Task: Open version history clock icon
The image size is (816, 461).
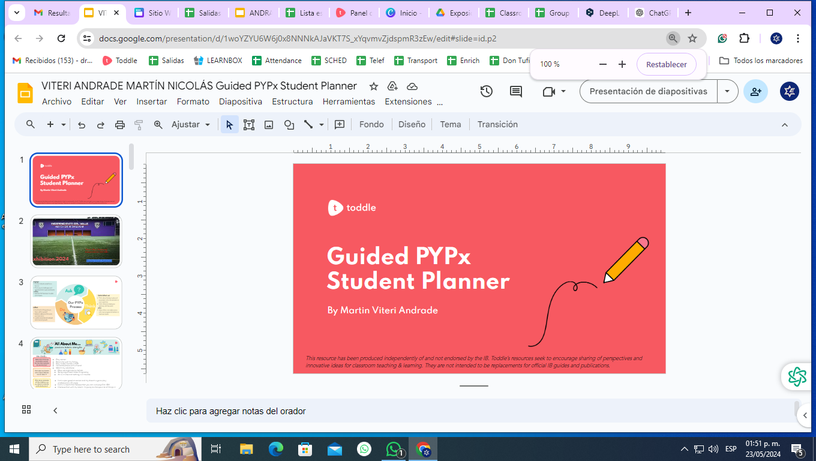Action: click(x=486, y=92)
